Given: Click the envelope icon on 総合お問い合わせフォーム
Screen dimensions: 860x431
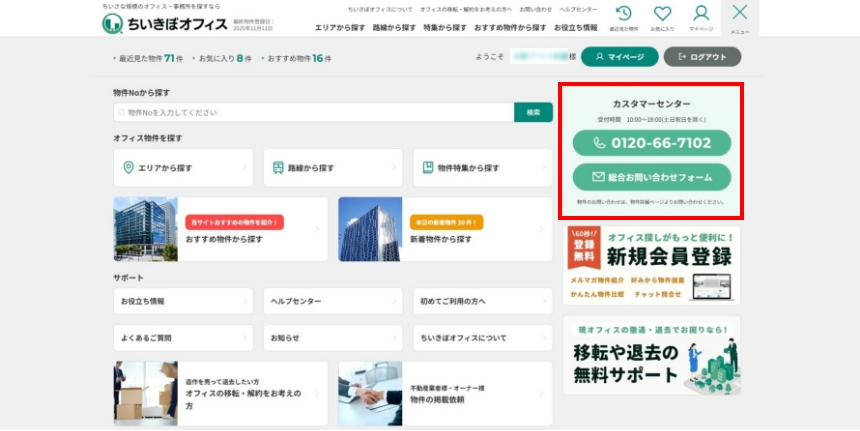Looking at the screenshot, I should click(598, 177).
